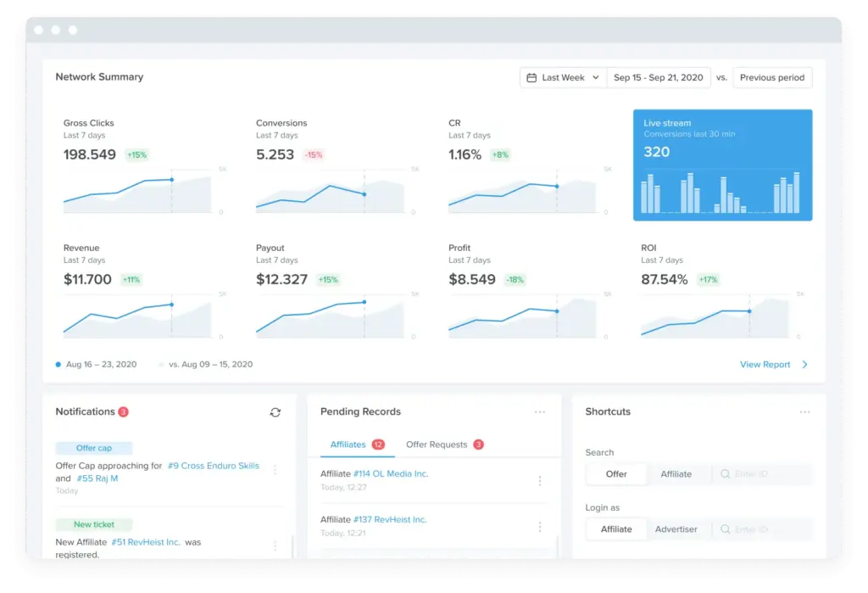Select Affiliate in Search toggle
This screenshot has height=593, width=868.
pyautogui.click(x=676, y=474)
